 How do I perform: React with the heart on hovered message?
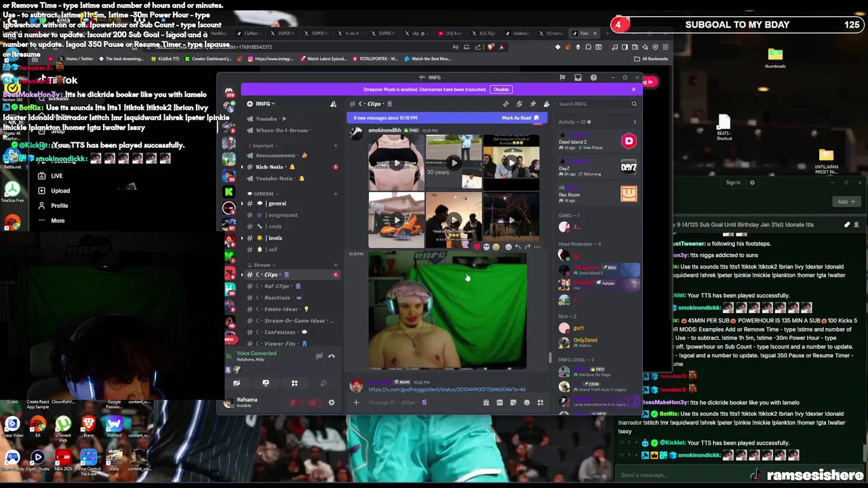(476, 247)
